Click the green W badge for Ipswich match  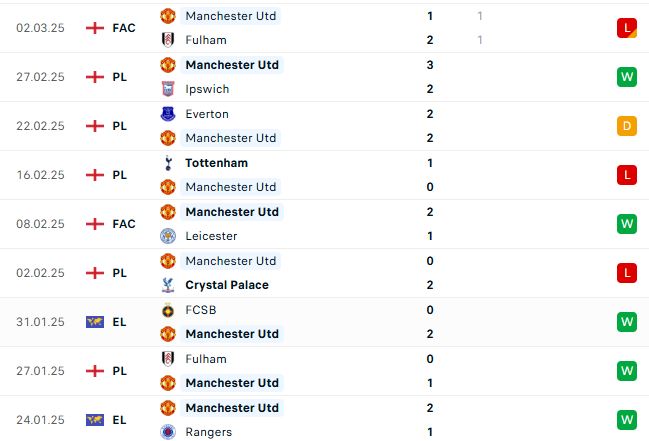627,77
